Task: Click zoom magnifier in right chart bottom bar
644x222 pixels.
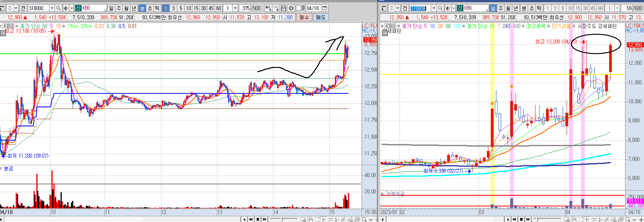Action: pyautogui.click(x=627, y=219)
